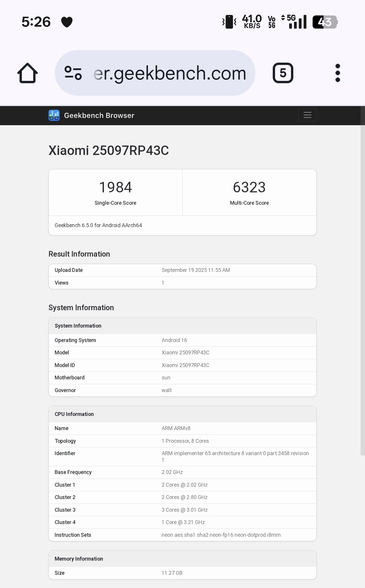This screenshot has width=365, height=588.
Task: Tap the VoLTE 5G status indicator
Action: [x=272, y=22]
